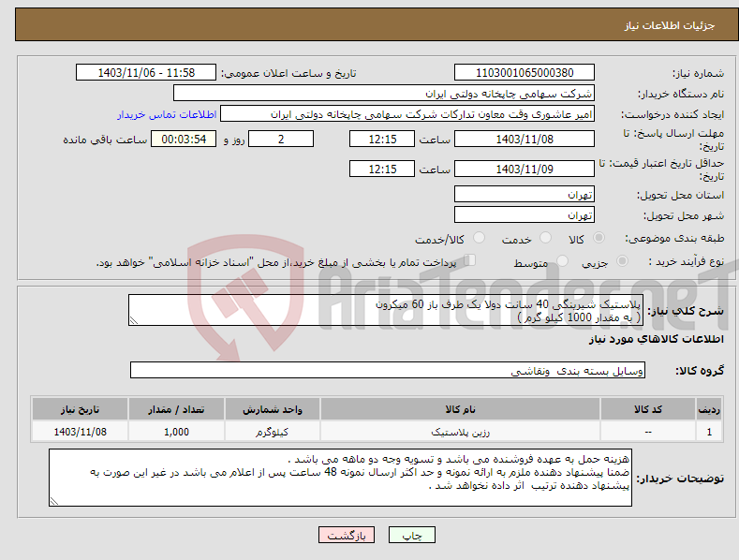Screen dimensions: 739x560
Task: Click the توضیحات خریدار notes text area
Action: point(340,478)
